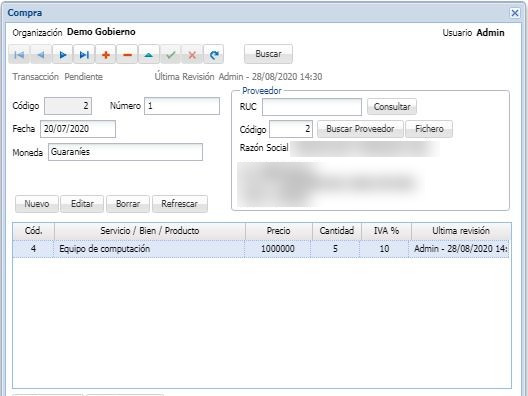Screen dimensions: 528x396
Task: Open the Moneda field showing Guaraníes
Action: pos(125,152)
